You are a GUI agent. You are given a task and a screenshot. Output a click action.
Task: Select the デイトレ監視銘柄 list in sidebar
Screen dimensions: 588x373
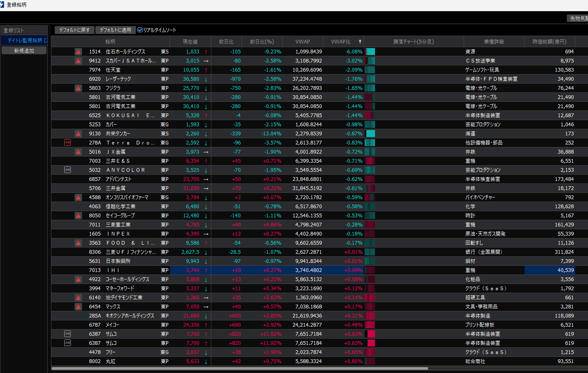tap(25, 40)
